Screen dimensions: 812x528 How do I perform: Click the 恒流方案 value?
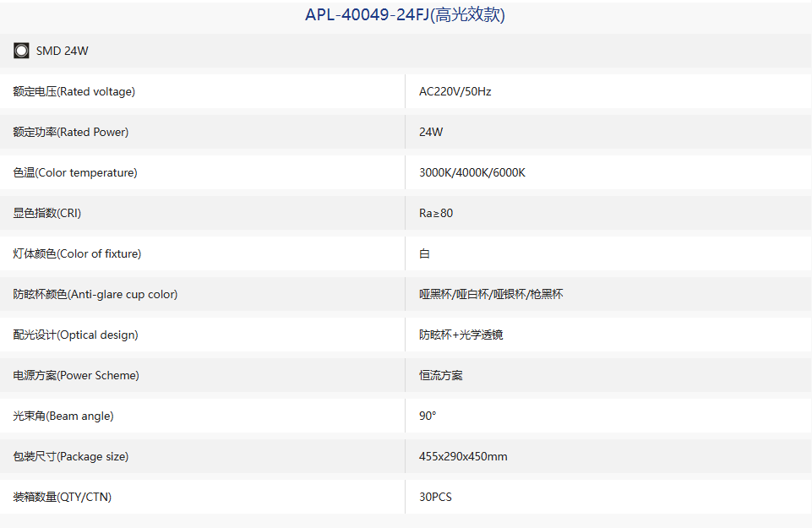[441, 375]
